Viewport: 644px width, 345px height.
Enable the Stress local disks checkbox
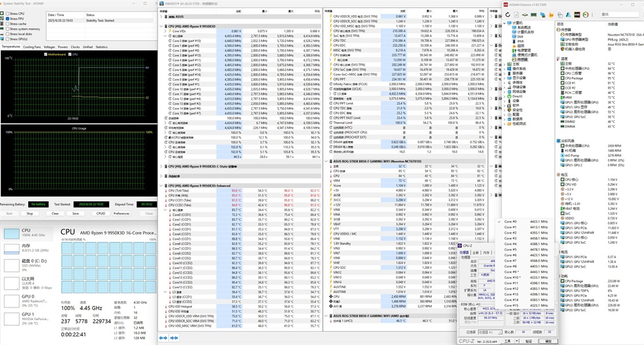click(x=8, y=34)
